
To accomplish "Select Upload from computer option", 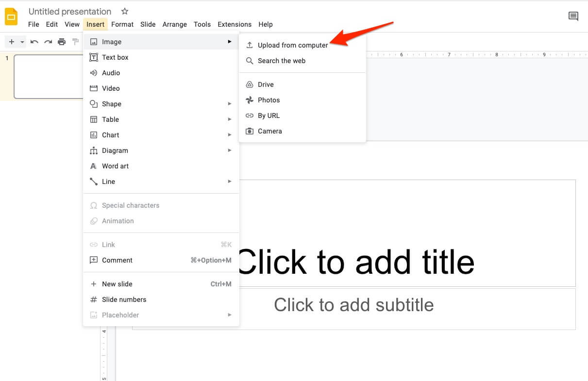I will (293, 45).
